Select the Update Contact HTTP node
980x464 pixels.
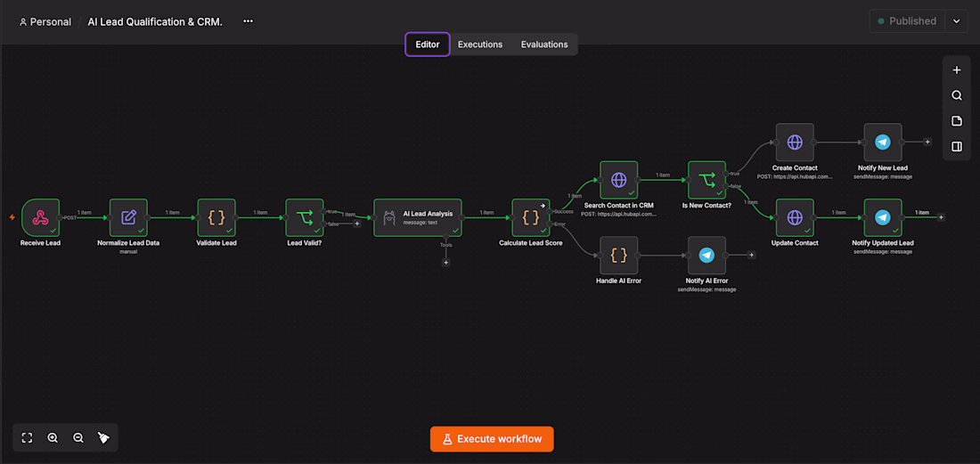pos(795,218)
